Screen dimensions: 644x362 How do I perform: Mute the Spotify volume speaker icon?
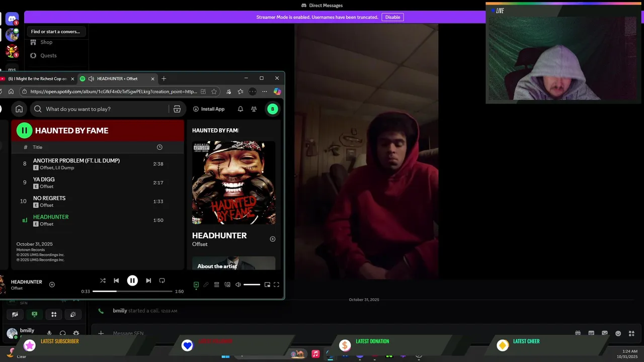pos(238,285)
